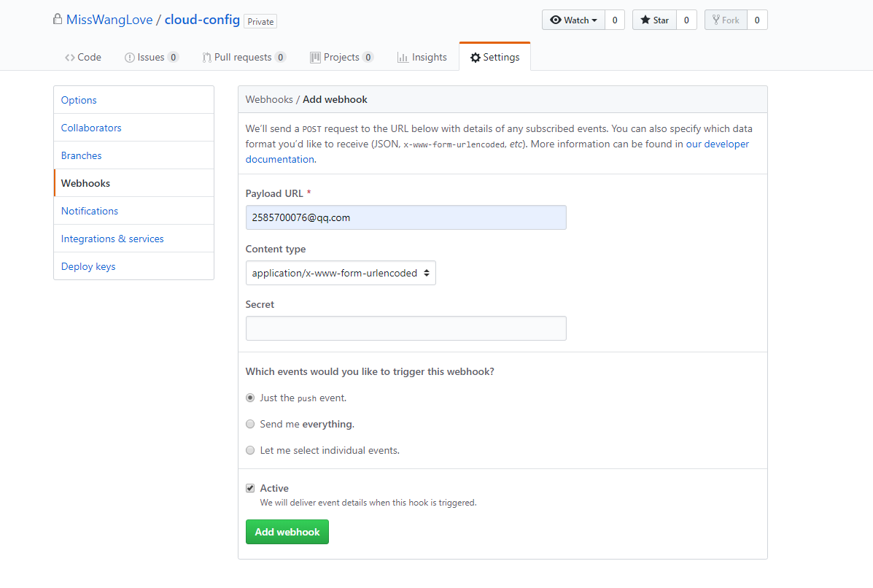Open the Content type dropdown
The height and width of the screenshot is (588, 873).
[x=341, y=273]
